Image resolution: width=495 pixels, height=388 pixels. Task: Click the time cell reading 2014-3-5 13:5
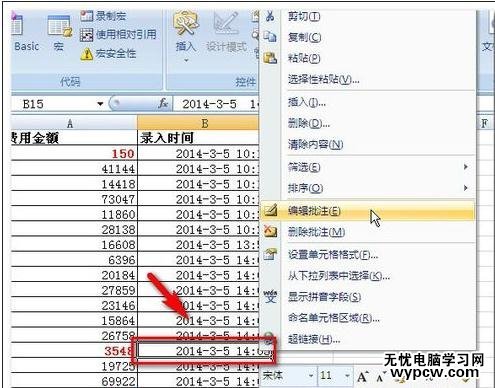[x=198, y=245]
